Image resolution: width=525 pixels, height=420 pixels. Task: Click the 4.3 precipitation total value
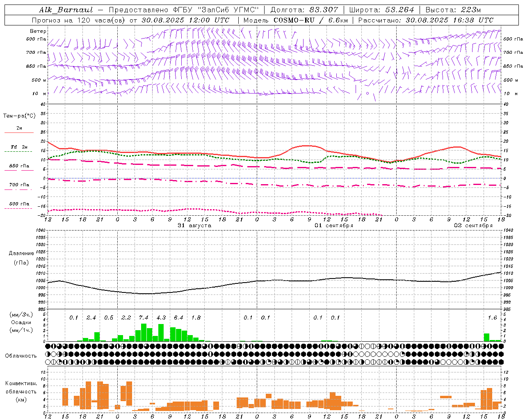point(161,317)
